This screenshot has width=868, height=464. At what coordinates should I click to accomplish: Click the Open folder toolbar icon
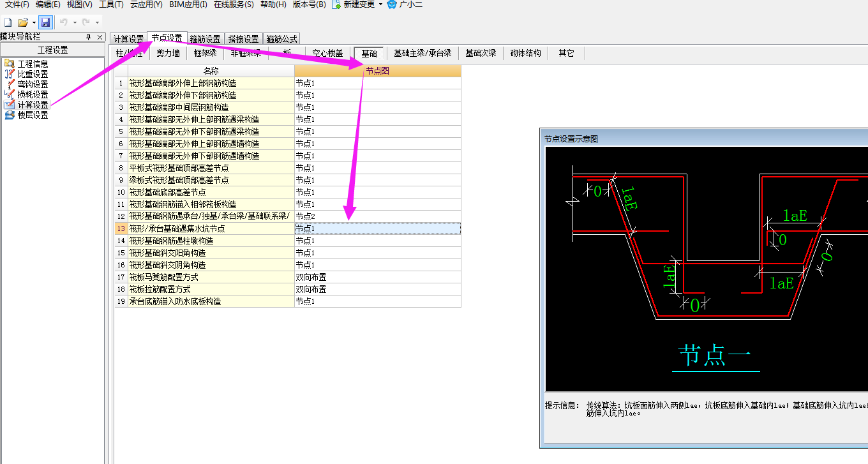23,22
